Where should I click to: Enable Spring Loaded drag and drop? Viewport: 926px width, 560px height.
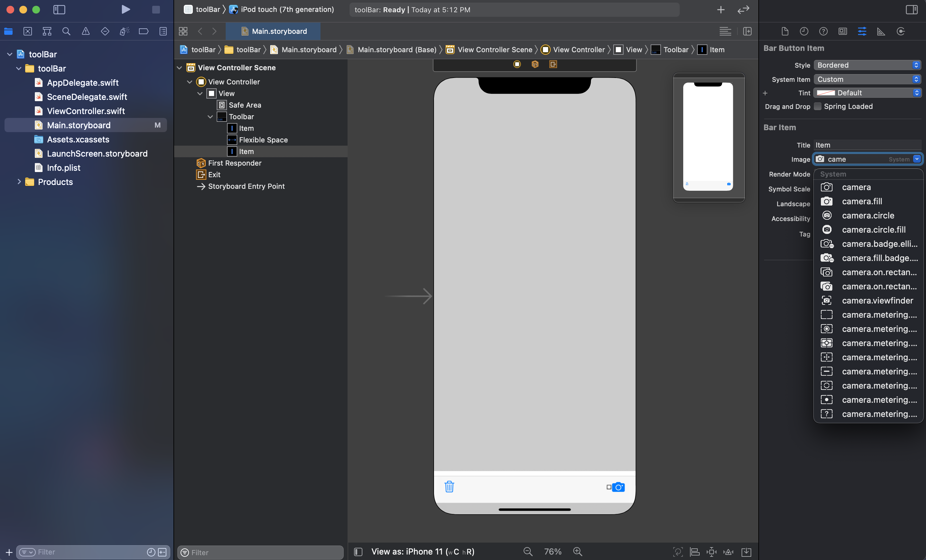tap(818, 107)
